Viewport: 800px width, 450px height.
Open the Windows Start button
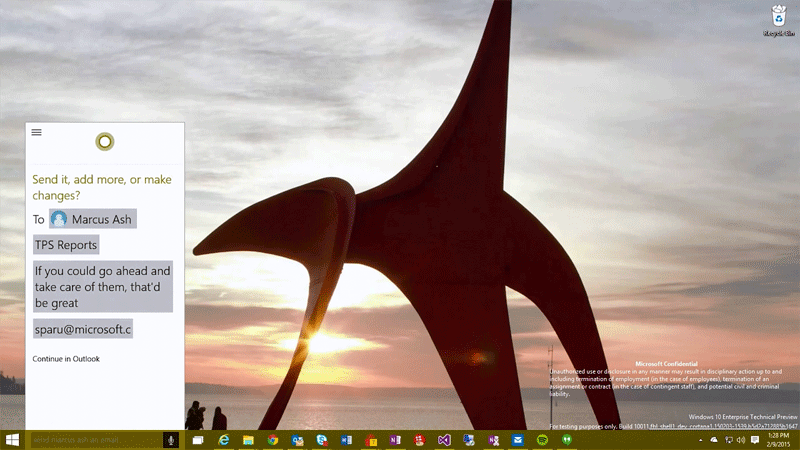point(12,440)
